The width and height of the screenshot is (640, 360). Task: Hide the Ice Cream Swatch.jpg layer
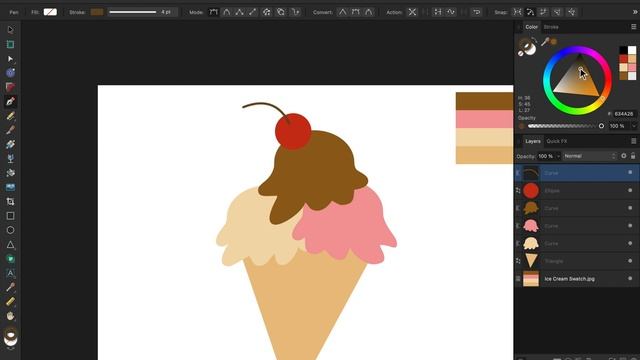630,279
